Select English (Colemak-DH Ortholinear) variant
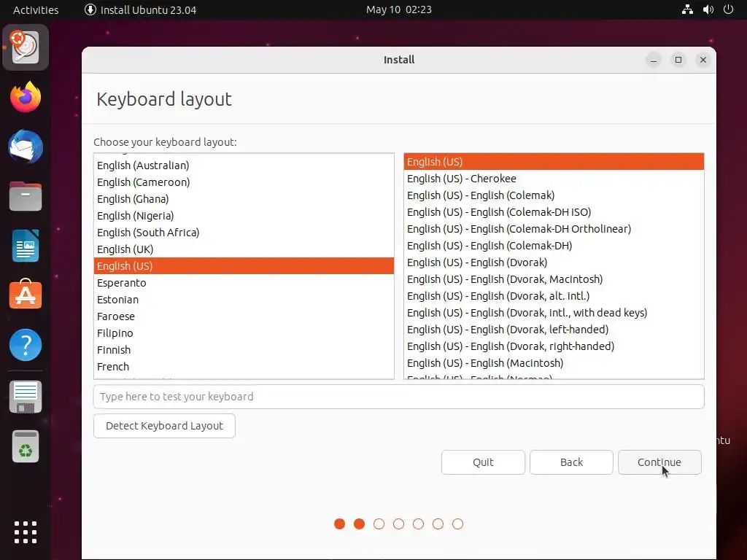Image resolution: width=747 pixels, height=560 pixels. point(554,229)
